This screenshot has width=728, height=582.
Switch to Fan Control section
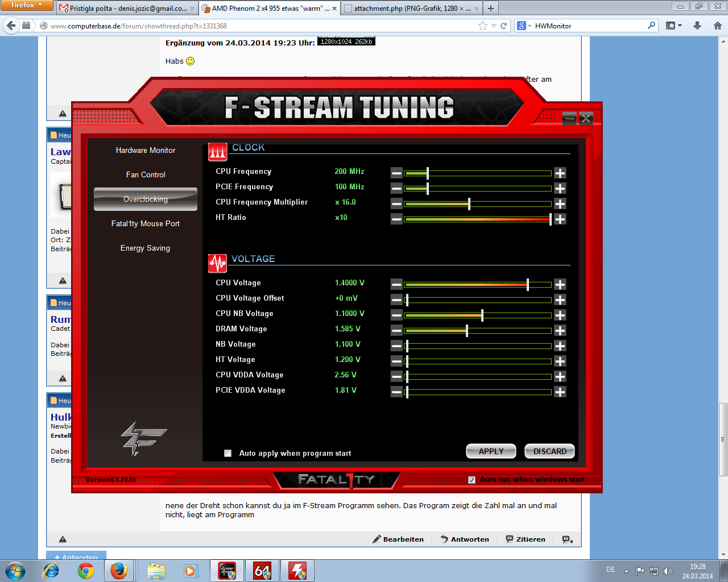[x=146, y=175]
